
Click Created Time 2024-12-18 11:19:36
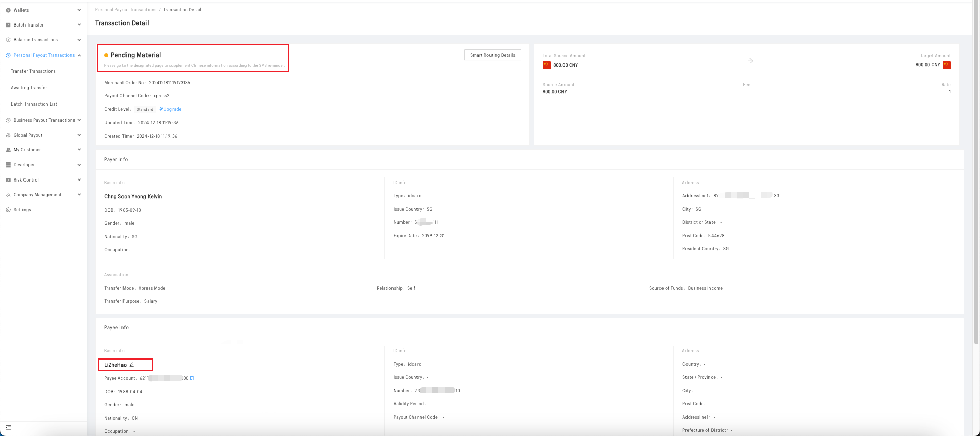point(141,136)
